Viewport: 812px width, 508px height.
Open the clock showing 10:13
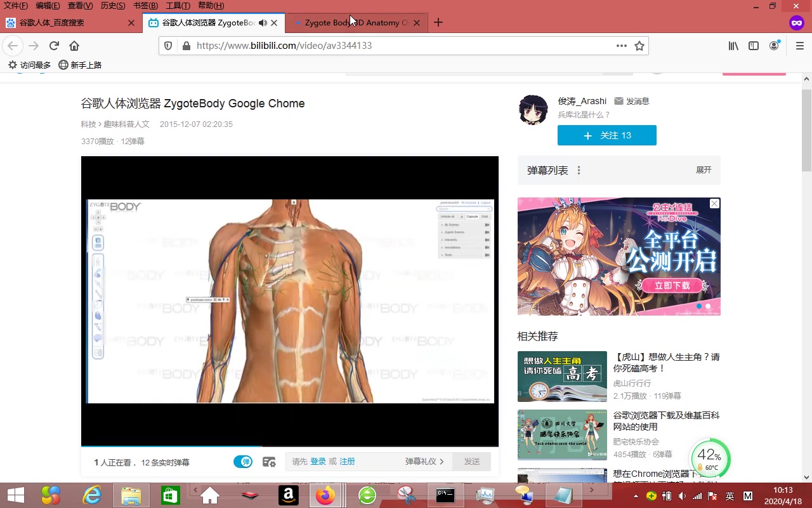[x=783, y=495]
